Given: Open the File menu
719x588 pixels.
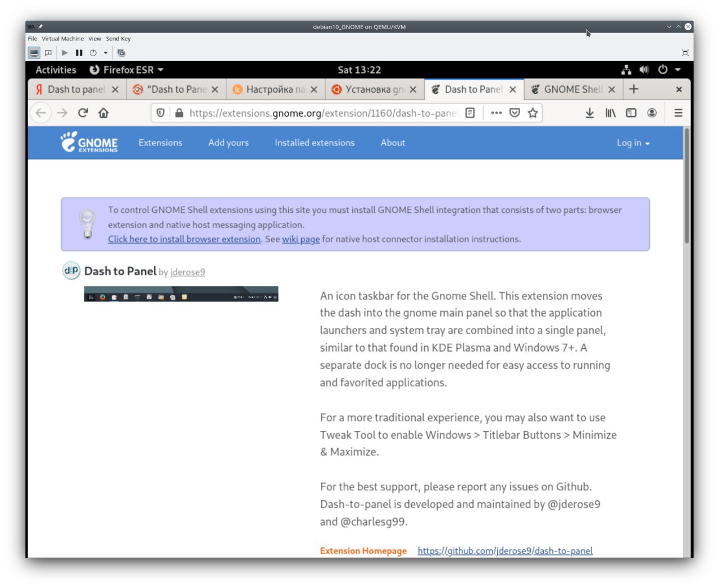Looking at the screenshot, I should pos(33,39).
